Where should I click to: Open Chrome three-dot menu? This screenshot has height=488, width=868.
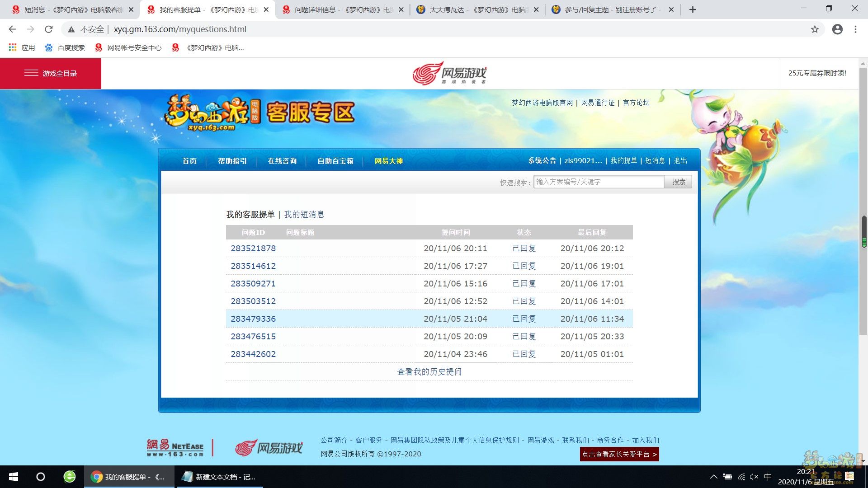click(855, 29)
